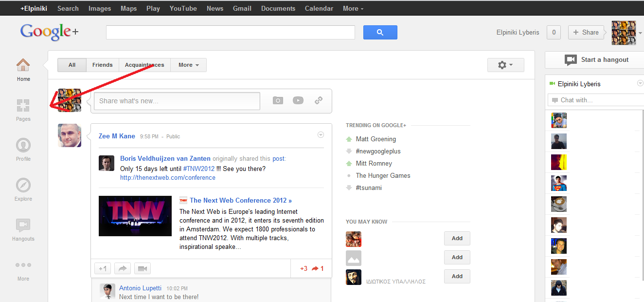Screen dimensions: 644x302
Task: Open the Hangouts sidebar icon
Action: [x=23, y=225]
